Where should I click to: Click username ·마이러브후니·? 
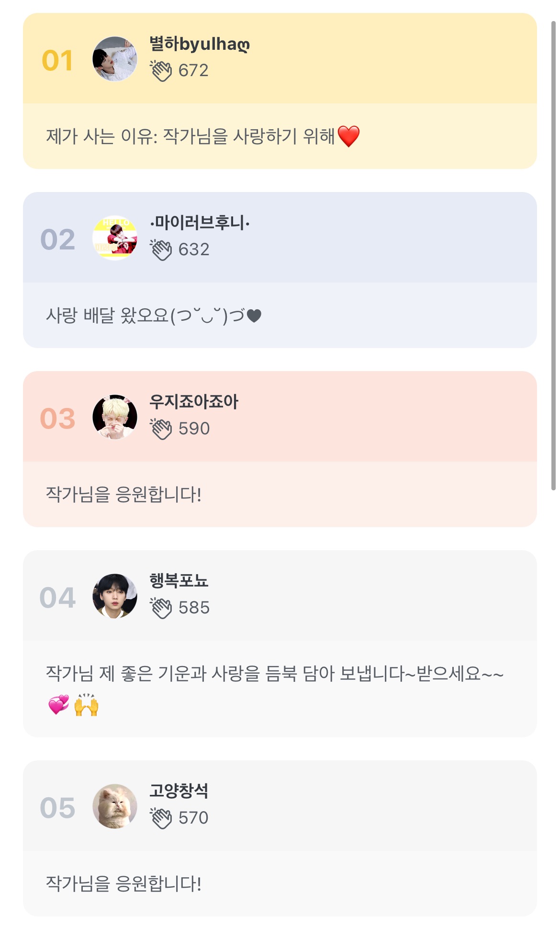pos(200,223)
